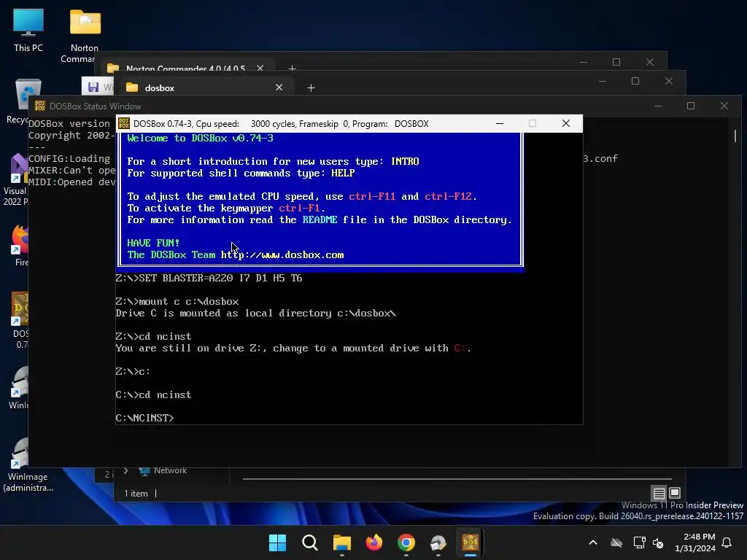Screen dimensions: 747x560
Task: Close the Norton Commander Explorer tab
Action: (x=260, y=68)
